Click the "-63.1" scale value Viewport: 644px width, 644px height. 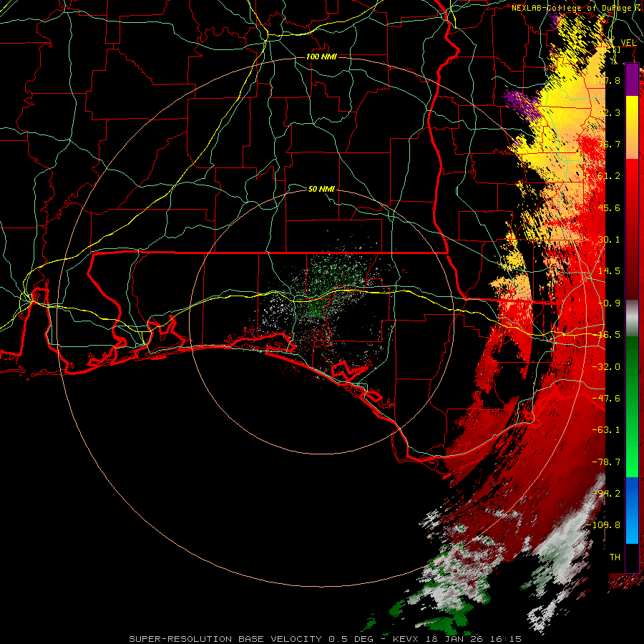(607, 430)
